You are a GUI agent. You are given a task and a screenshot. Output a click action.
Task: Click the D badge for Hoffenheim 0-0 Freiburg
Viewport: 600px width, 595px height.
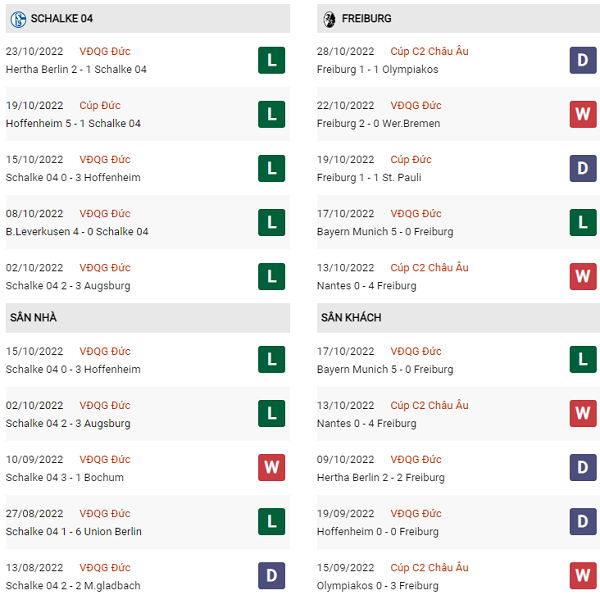(583, 522)
